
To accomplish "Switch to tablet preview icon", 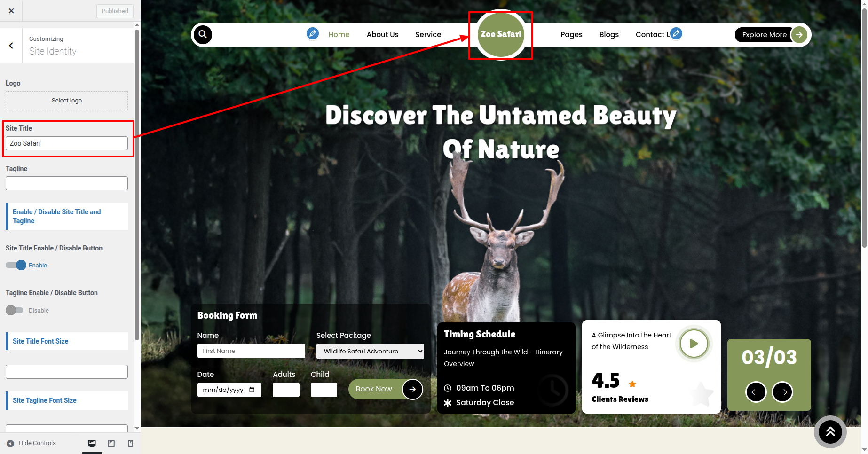I will pyautogui.click(x=111, y=443).
